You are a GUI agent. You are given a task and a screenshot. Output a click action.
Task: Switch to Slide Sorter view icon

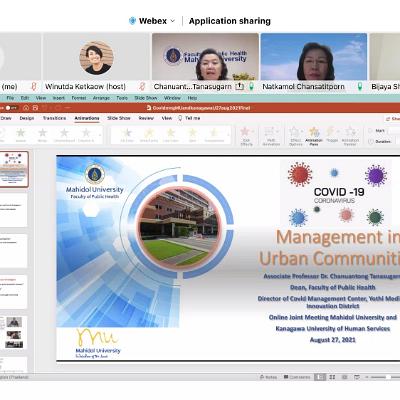(332, 377)
